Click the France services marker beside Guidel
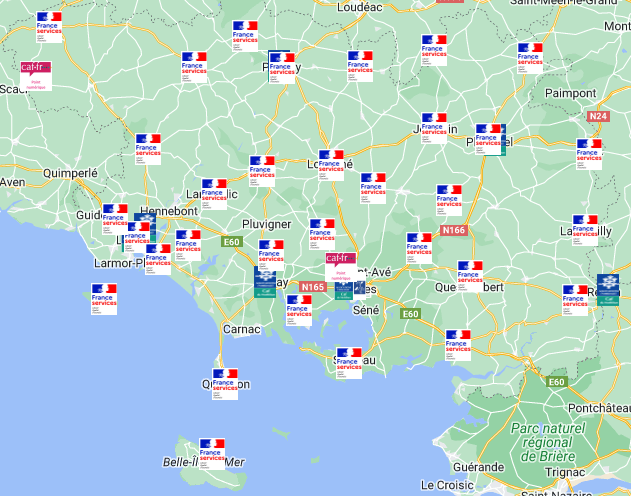The width and height of the screenshot is (631, 496). pos(115,219)
